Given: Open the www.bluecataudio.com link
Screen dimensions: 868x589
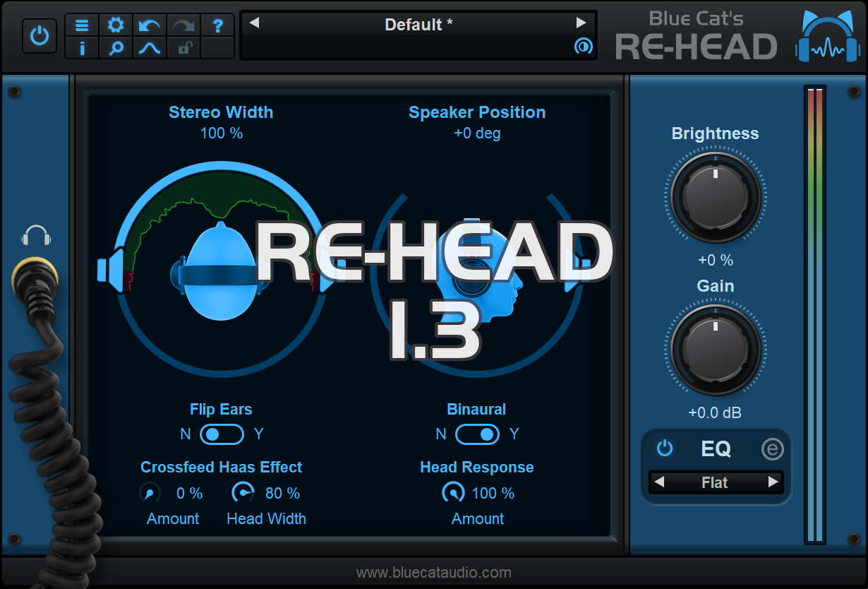Looking at the screenshot, I should (434, 573).
